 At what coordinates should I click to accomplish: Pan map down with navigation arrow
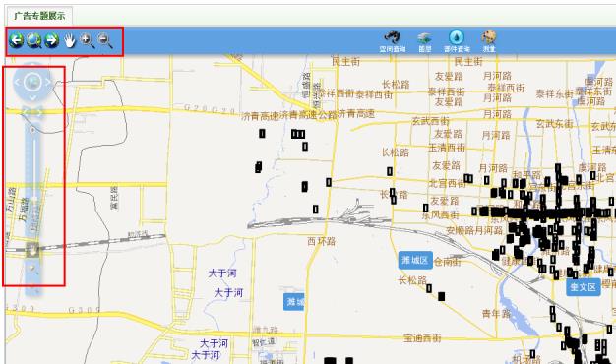pyautogui.click(x=32, y=97)
